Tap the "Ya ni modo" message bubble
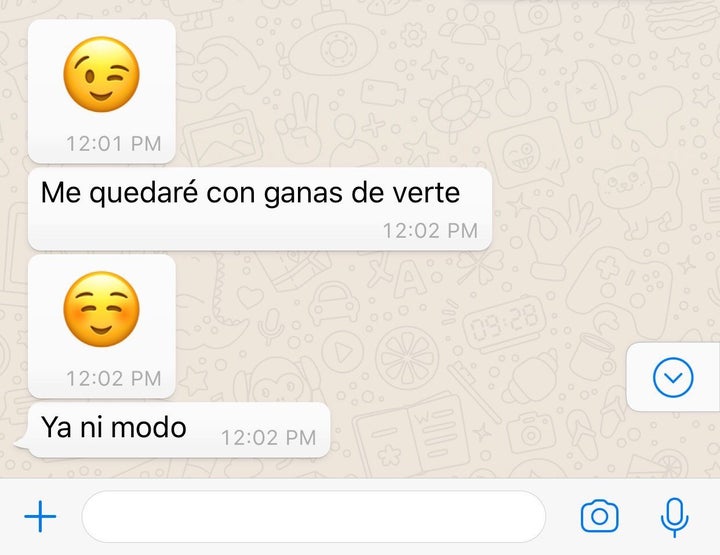 pyautogui.click(x=178, y=430)
